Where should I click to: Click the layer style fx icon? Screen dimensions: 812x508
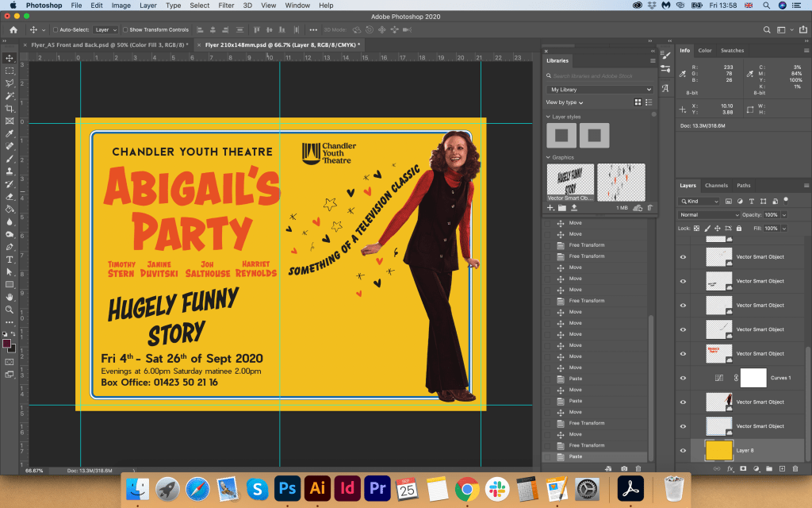click(730, 468)
